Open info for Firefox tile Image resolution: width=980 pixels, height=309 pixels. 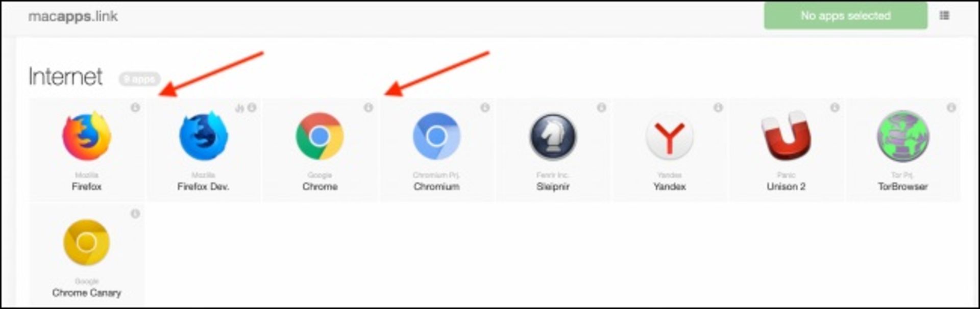point(135,108)
